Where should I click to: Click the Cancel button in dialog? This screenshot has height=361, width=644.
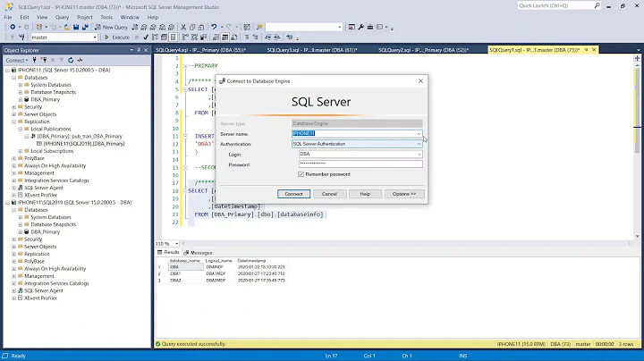click(329, 194)
